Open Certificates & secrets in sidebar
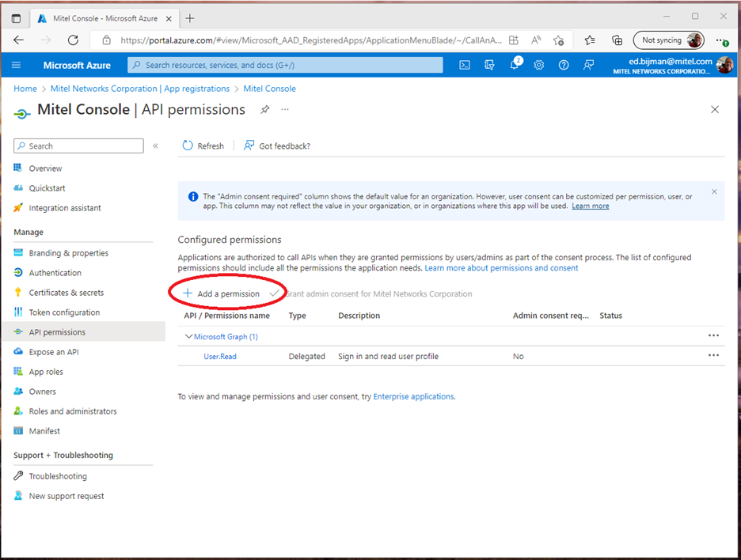This screenshot has height=560, width=741. pyautogui.click(x=66, y=293)
